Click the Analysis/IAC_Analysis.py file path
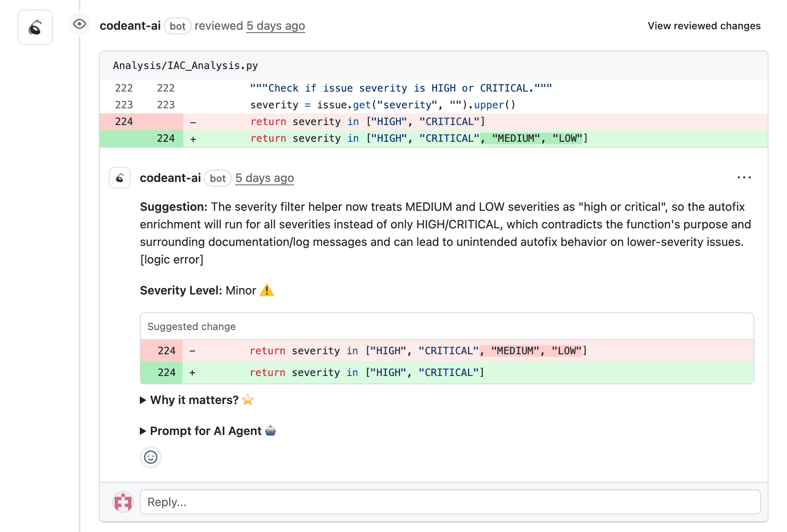787x532 pixels. pos(185,66)
